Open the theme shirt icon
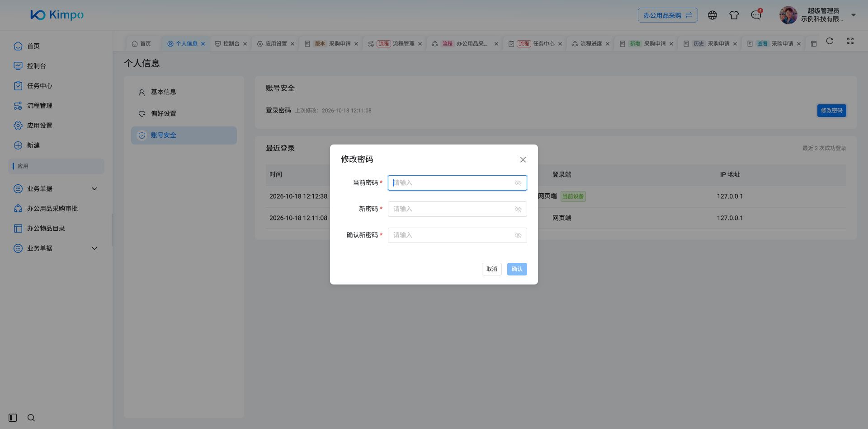868x429 pixels. [x=734, y=15]
